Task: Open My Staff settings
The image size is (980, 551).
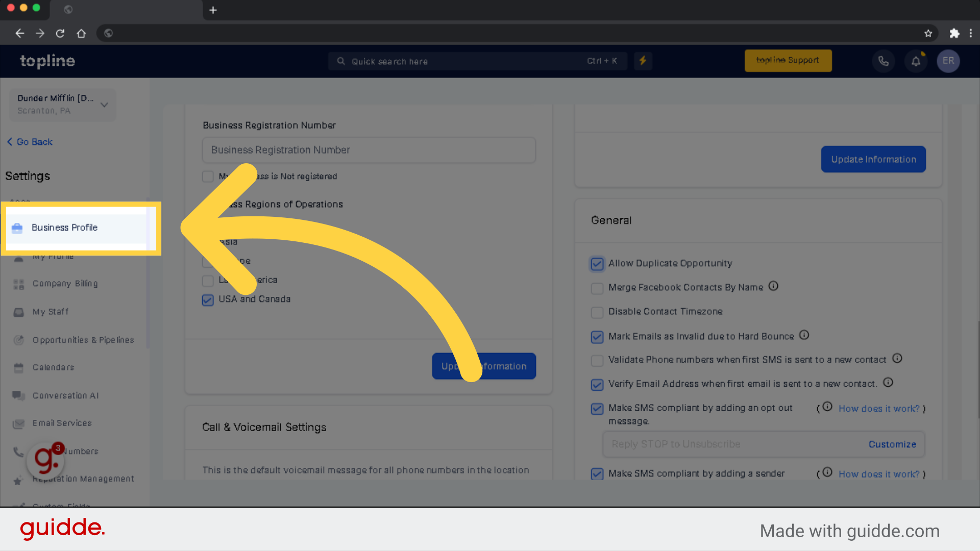Action: (50, 312)
